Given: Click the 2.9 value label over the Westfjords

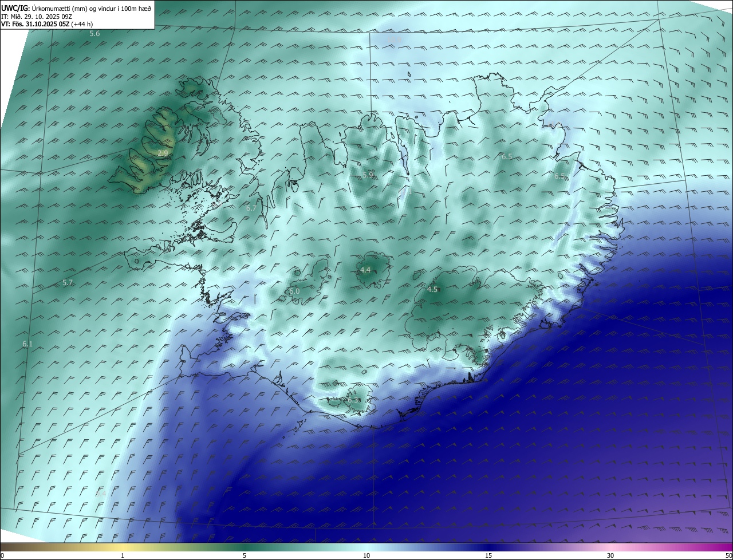Looking at the screenshot, I should pyautogui.click(x=163, y=153).
